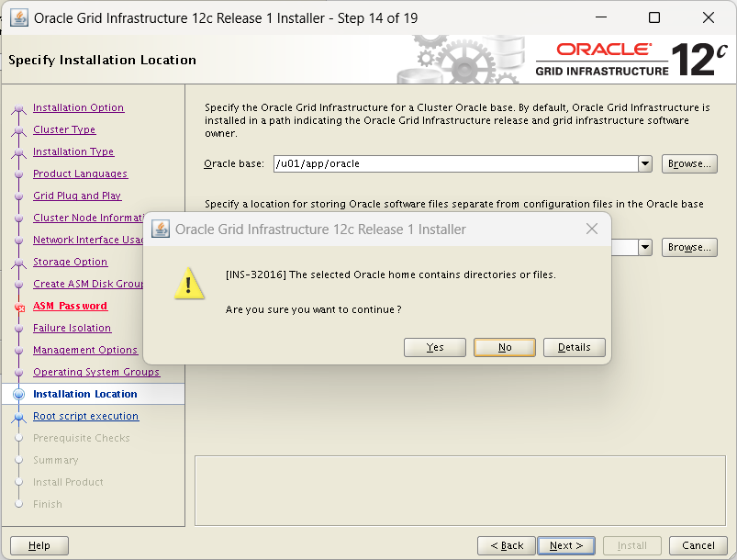Click the step marker beside Installation Type
The height and width of the screenshot is (560, 737).
[18, 152]
